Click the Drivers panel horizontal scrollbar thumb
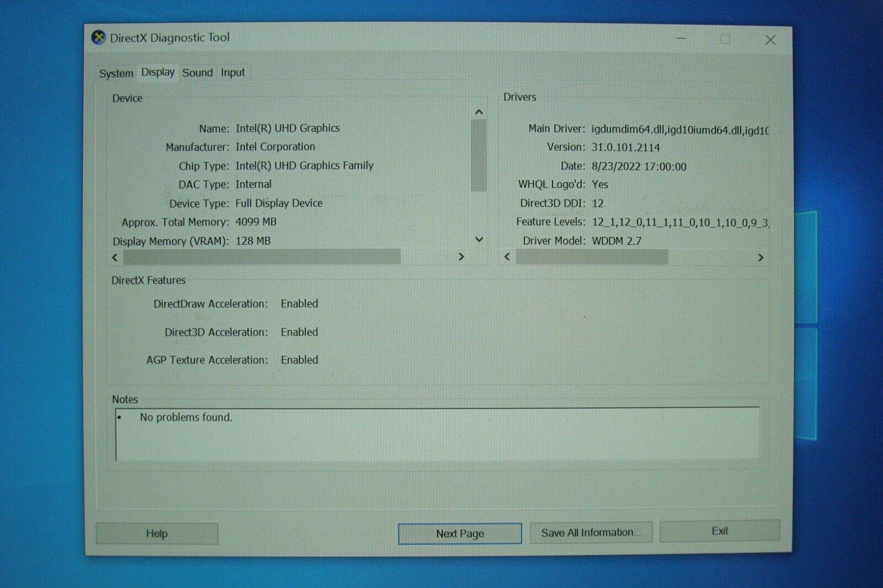The image size is (883, 588). click(x=591, y=257)
